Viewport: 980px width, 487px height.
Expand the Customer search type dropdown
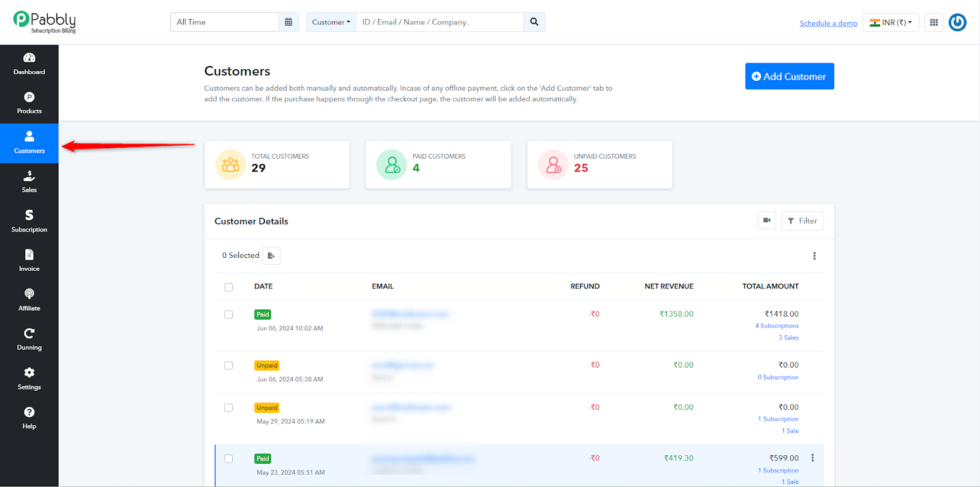pos(331,22)
